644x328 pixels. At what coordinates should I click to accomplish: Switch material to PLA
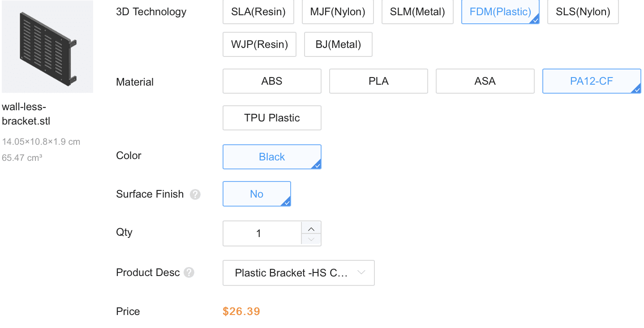pos(378,81)
